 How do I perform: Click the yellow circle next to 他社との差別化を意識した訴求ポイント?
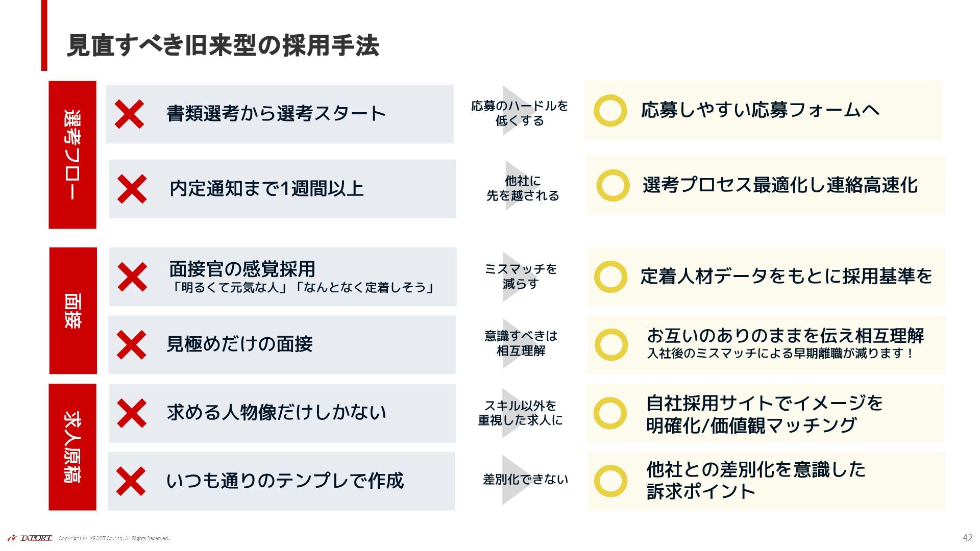pos(610,481)
